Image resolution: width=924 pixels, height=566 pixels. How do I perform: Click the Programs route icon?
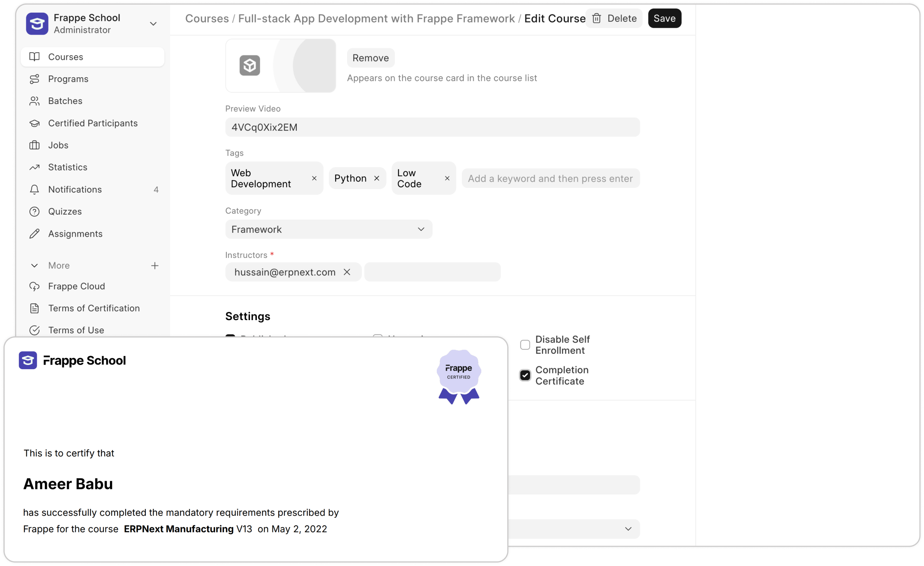point(34,79)
